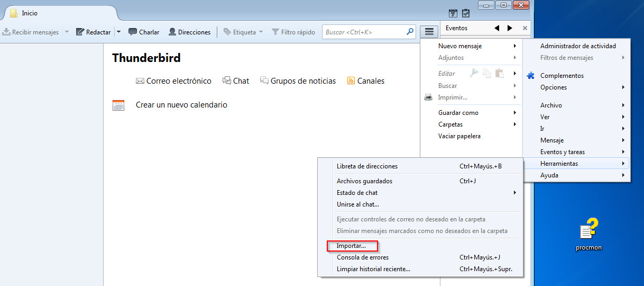Click the magnifier icon in search box
The width and height of the screenshot is (644, 286).
410,32
